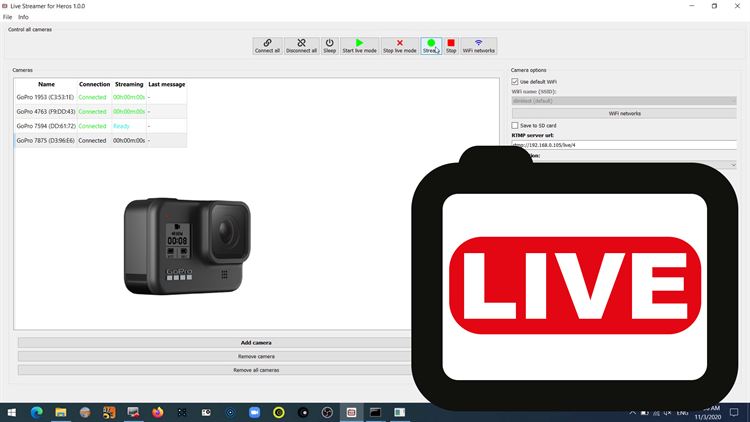Click Connected status in GoPro 7875 row
Viewport: 750px width, 422px height.
(92, 140)
